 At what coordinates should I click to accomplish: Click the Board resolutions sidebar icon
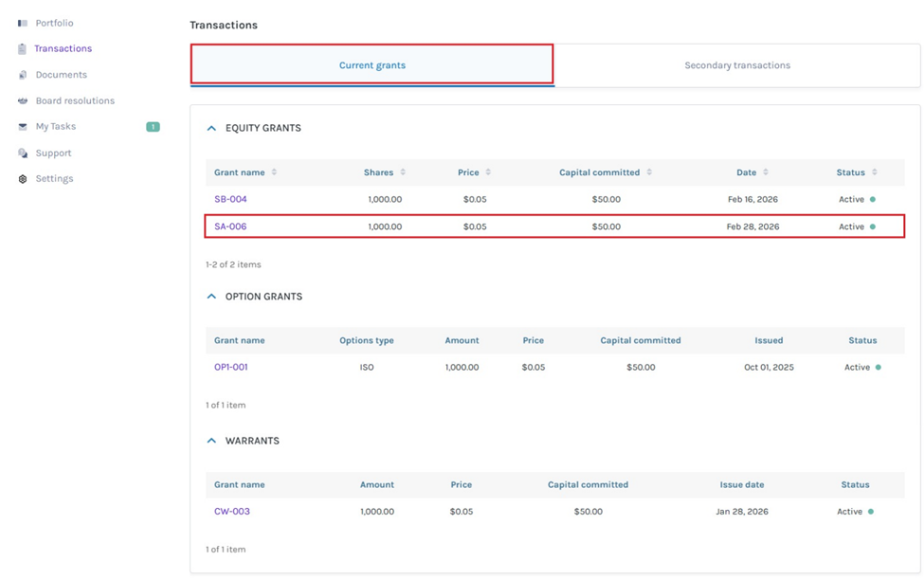pos(23,100)
